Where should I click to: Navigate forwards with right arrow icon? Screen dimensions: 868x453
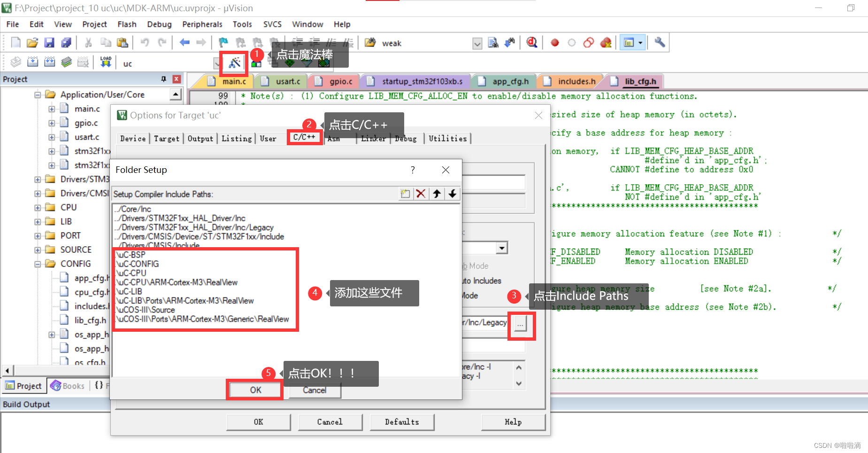(x=201, y=43)
